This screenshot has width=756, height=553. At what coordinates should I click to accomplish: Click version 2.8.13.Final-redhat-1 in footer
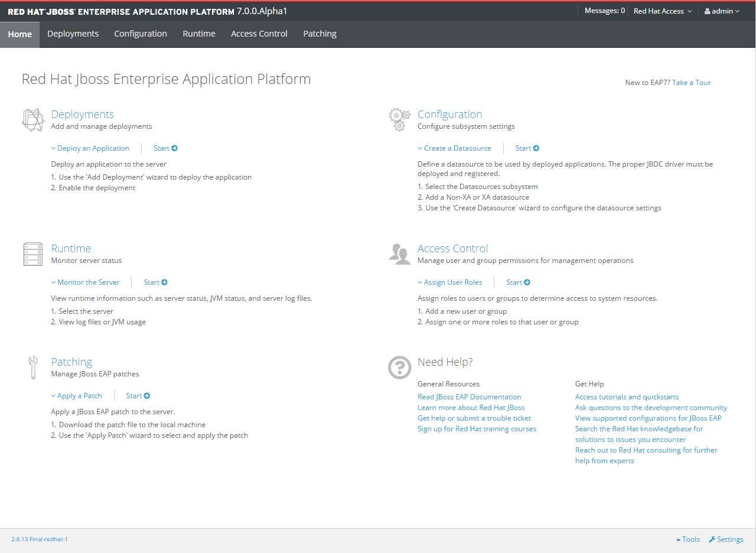coord(40,539)
